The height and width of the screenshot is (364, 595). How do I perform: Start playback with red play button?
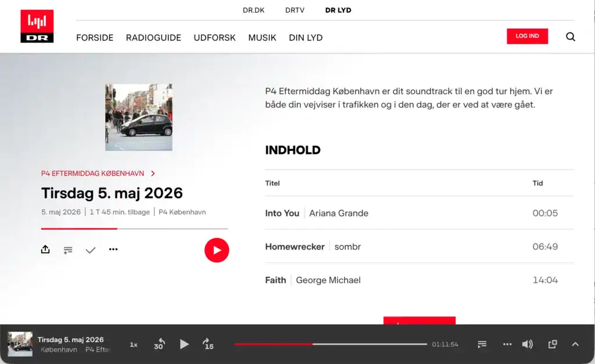point(217,250)
